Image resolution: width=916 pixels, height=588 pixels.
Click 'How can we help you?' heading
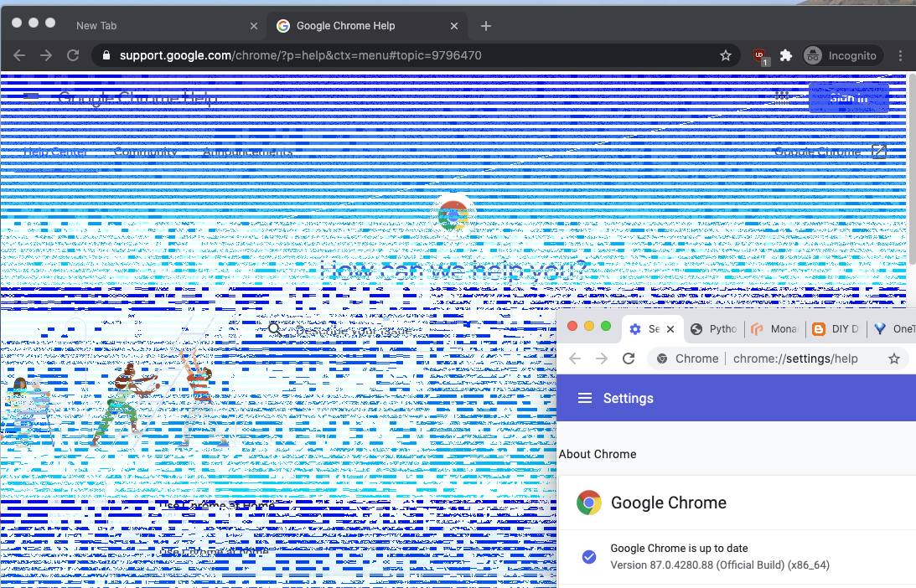[x=454, y=271]
